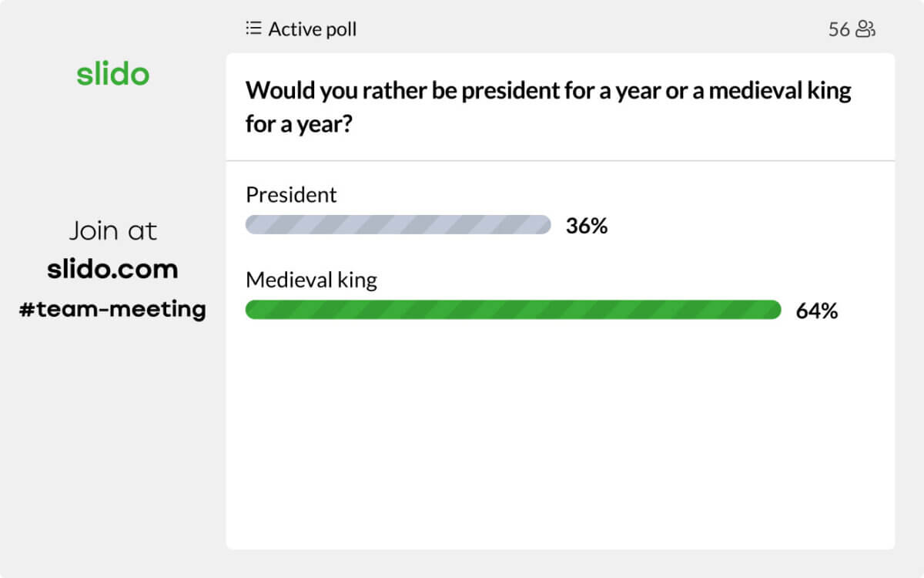Click the "Join at" text
Screen dimensions: 924x578
112,230
